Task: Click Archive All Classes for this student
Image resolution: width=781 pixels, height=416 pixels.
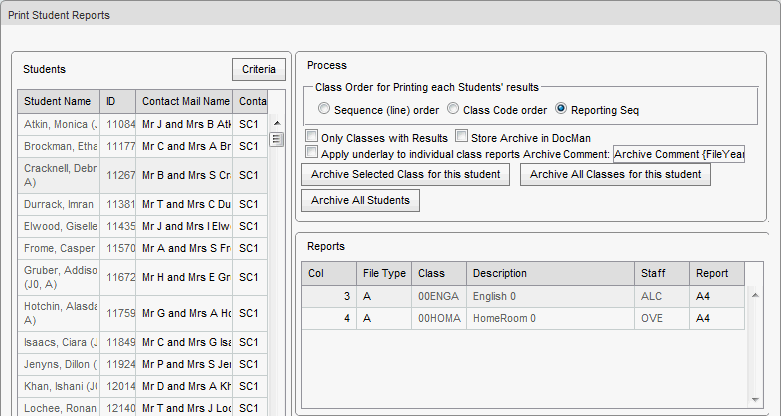Action: [x=615, y=174]
